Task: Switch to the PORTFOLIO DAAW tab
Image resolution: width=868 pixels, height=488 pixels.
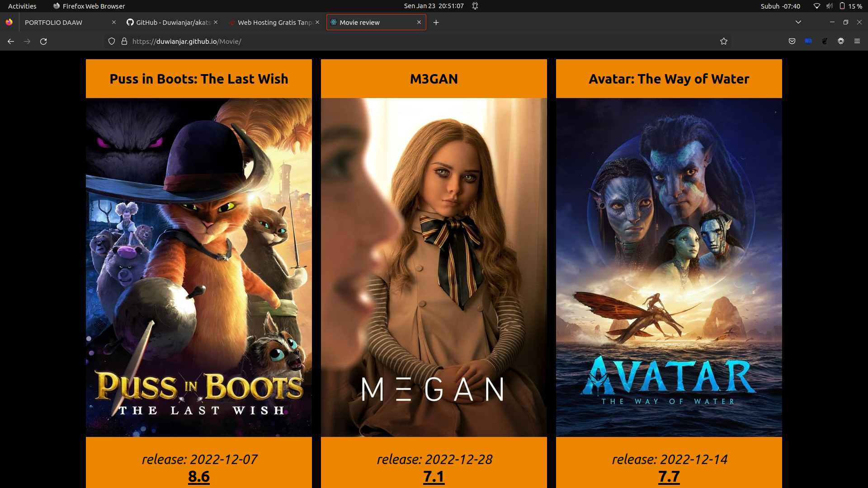Action: point(63,22)
